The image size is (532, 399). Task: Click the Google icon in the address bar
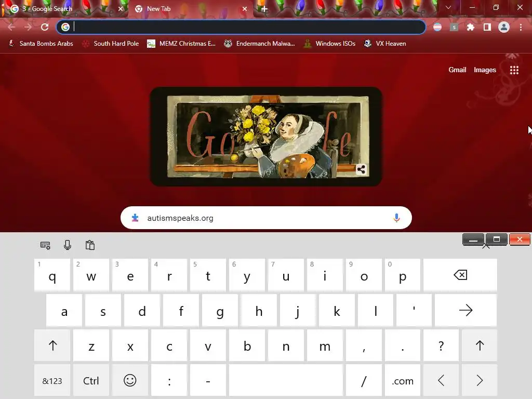(65, 27)
